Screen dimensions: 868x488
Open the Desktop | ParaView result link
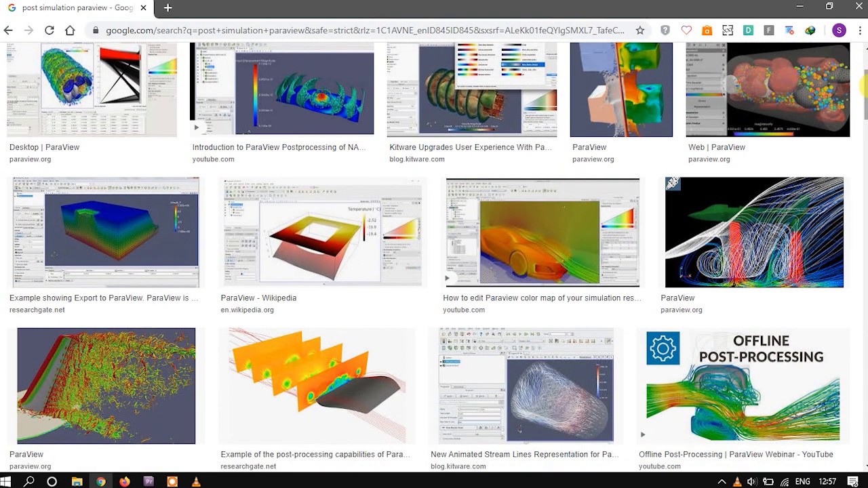(x=44, y=147)
